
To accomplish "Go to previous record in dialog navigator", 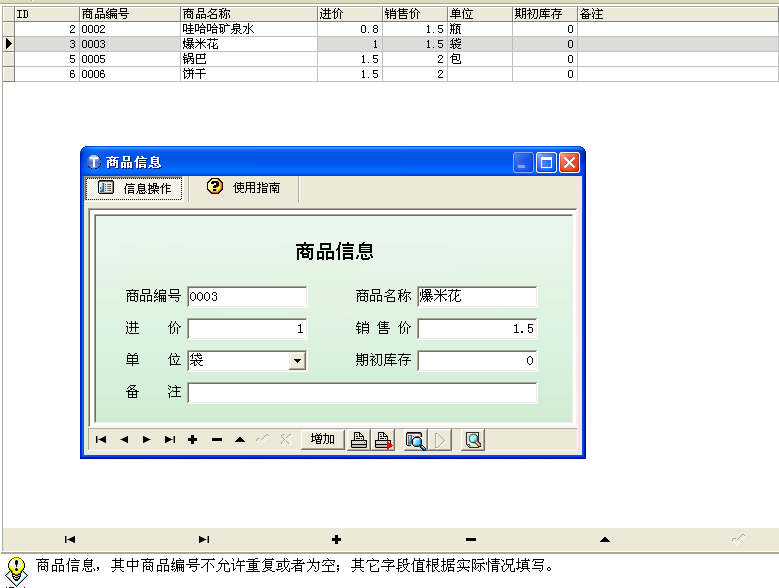I will click(124, 440).
